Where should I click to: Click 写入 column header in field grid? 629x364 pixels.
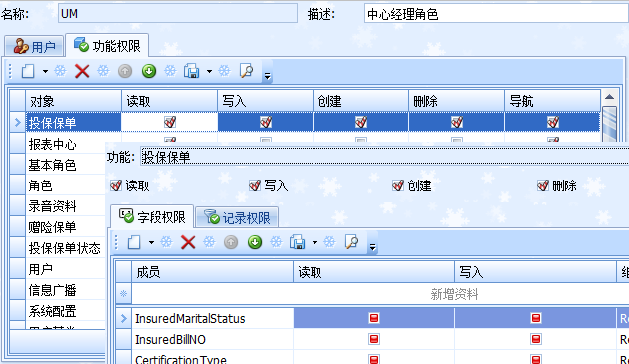(x=535, y=272)
